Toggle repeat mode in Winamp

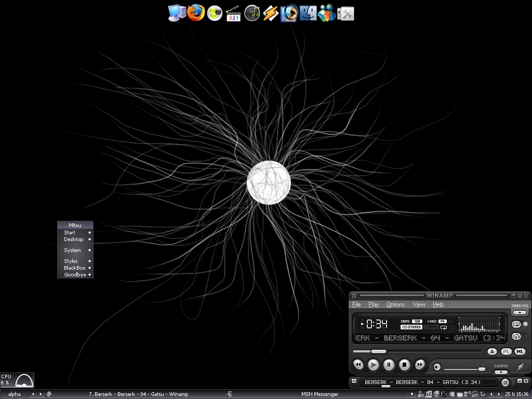(x=516, y=325)
